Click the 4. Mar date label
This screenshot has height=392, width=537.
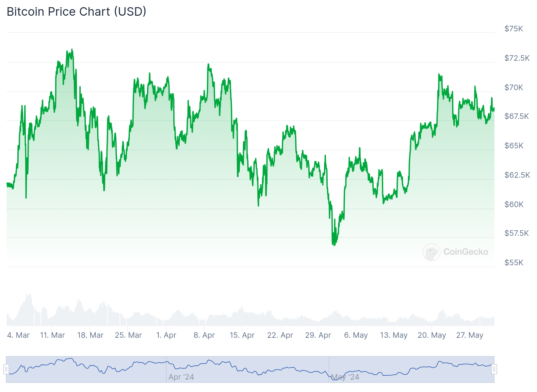click(18, 335)
